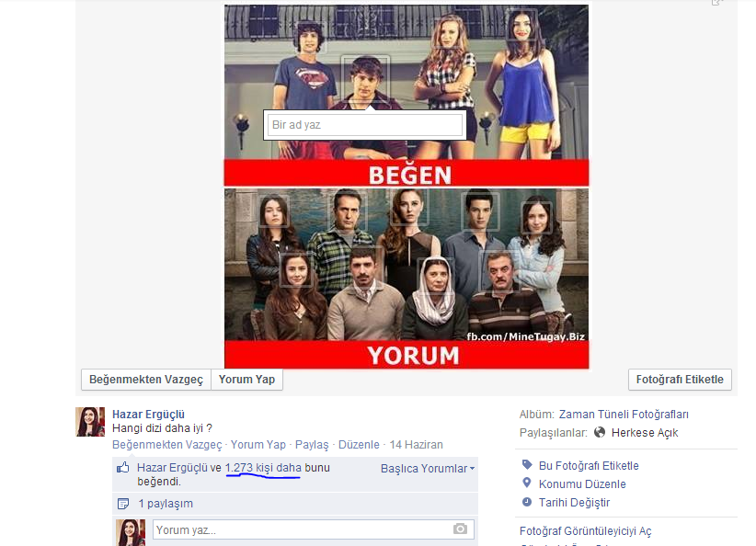This screenshot has width=756, height=546.
Task: Attach a photo with the camera icon
Action: coord(460,529)
